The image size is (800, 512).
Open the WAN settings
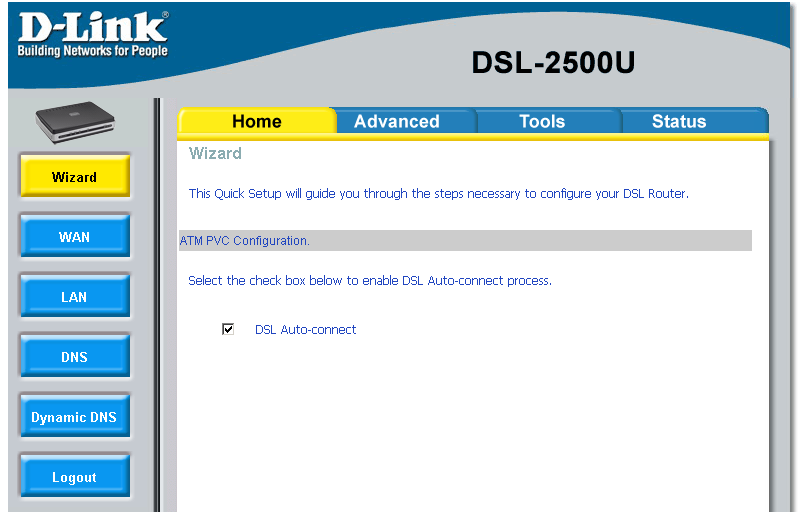(x=75, y=236)
